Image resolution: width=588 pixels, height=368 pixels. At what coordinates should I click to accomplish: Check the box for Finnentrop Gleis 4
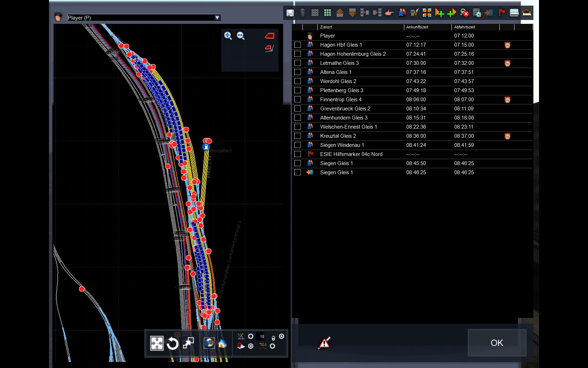pos(297,100)
